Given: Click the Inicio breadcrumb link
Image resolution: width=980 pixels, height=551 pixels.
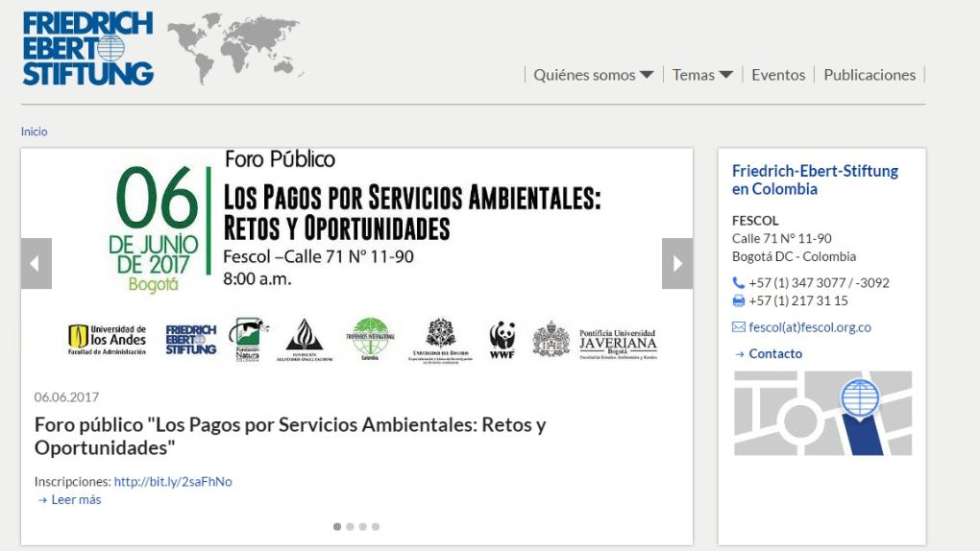Looking at the screenshot, I should tap(34, 132).
